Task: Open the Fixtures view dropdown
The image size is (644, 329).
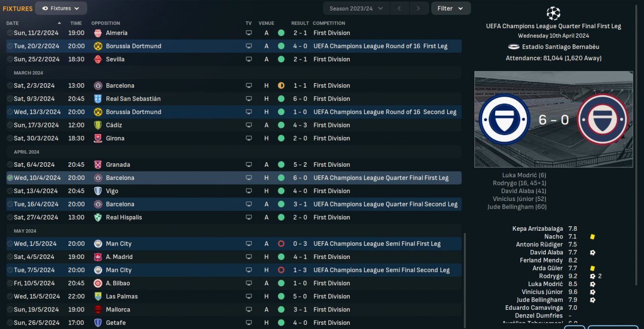Action: (x=61, y=8)
